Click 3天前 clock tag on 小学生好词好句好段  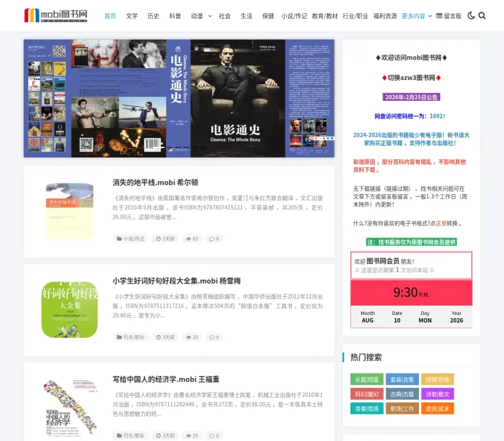tap(165, 337)
